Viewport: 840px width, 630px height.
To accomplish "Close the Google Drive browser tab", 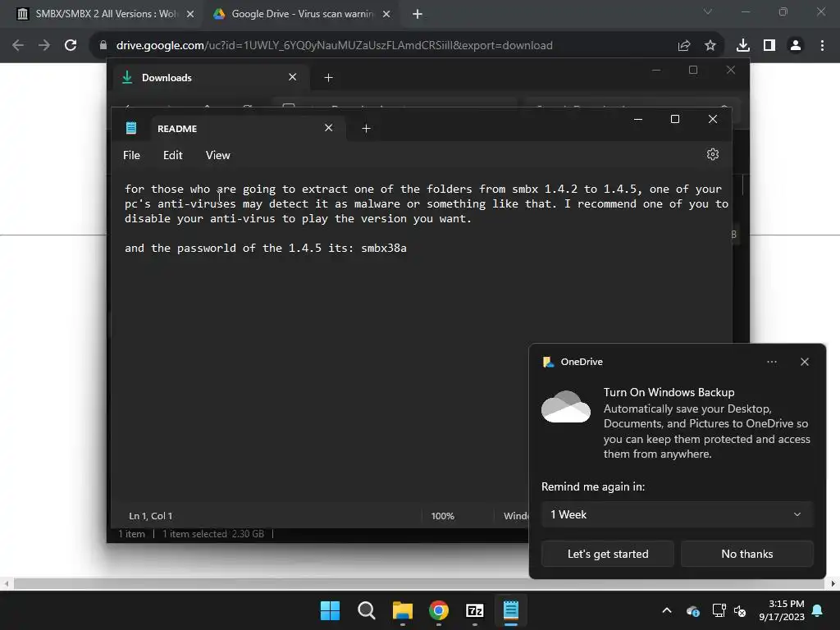I will (x=386, y=15).
